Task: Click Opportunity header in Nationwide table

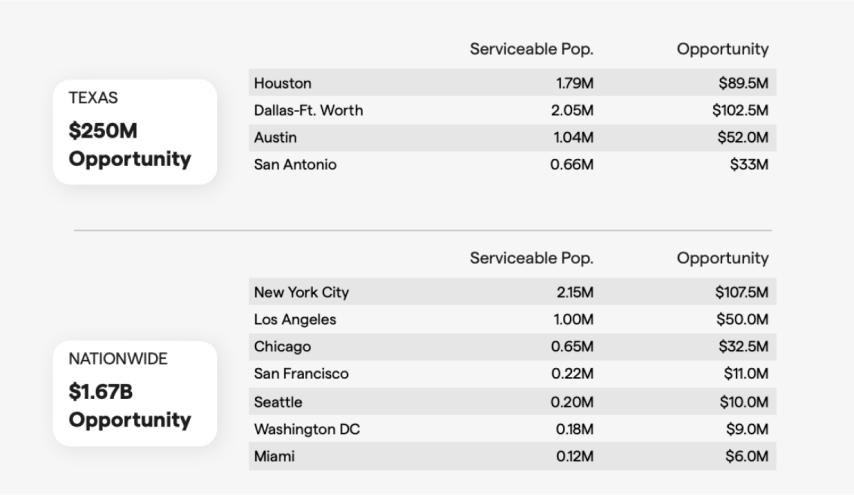Action: tap(722, 259)
